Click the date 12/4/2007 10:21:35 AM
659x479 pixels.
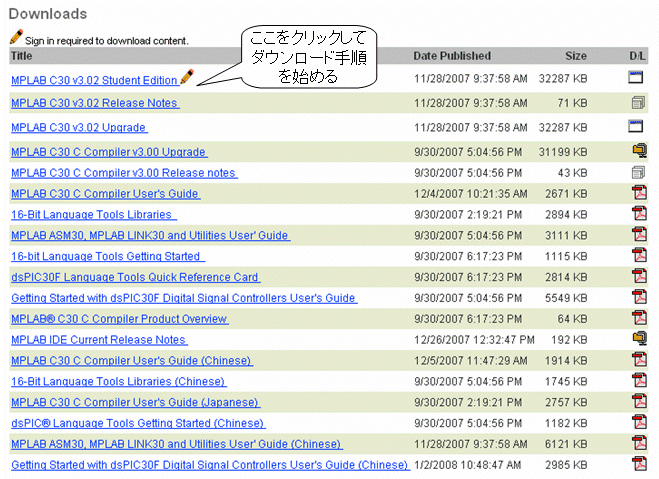[x=471, y=194]
